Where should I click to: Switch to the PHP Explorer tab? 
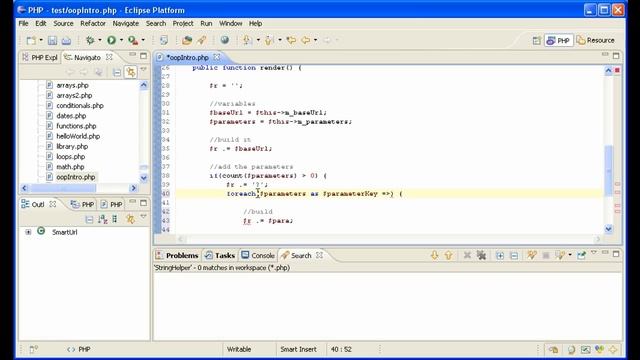pyautogui.click(x=40, y=58)
